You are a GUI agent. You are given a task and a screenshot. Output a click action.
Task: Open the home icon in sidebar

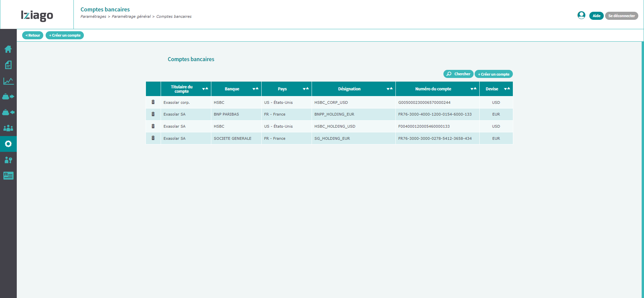coord(8,49)
